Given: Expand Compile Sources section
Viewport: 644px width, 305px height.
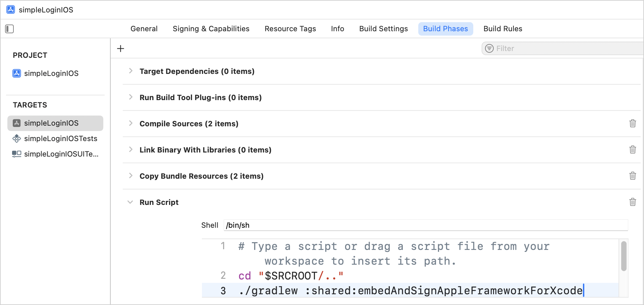Looking at the screenshot, I should tap(131, 123).
